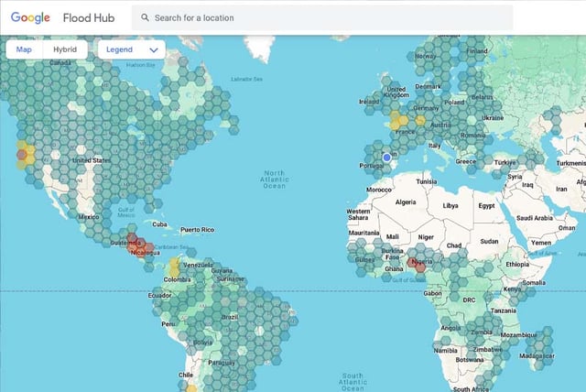586x392 pixels.
Task: Click the Mexico map label
Action: [x=89, y=217]
